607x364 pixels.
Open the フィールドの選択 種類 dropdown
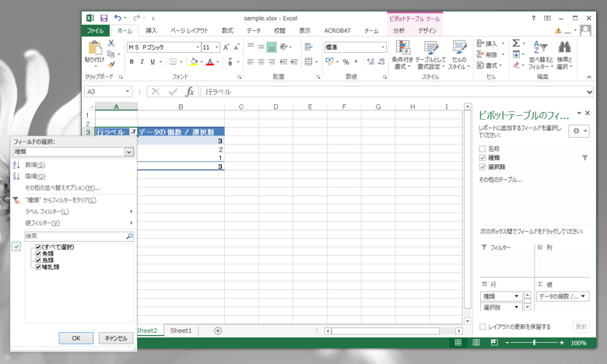point(129,152)
